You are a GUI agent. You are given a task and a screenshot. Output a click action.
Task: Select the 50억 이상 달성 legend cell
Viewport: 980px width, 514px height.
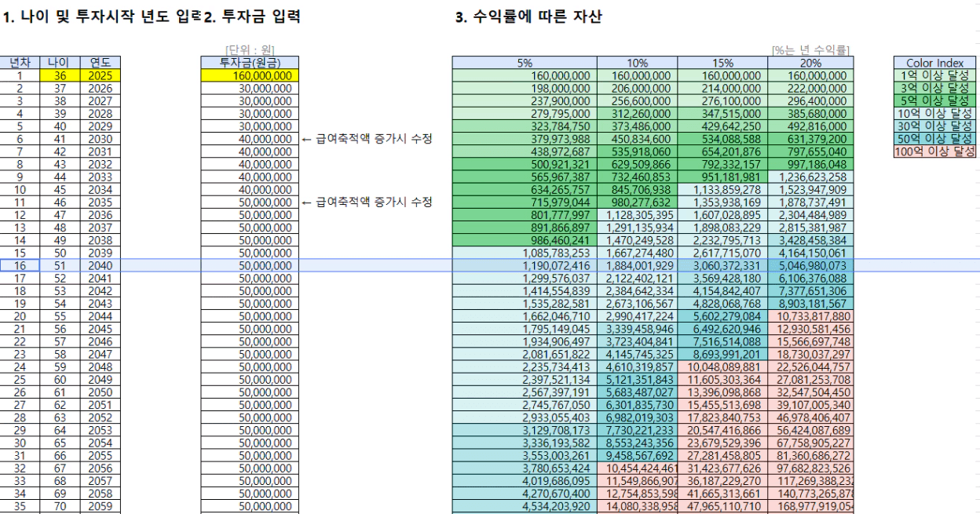point(936,139)
